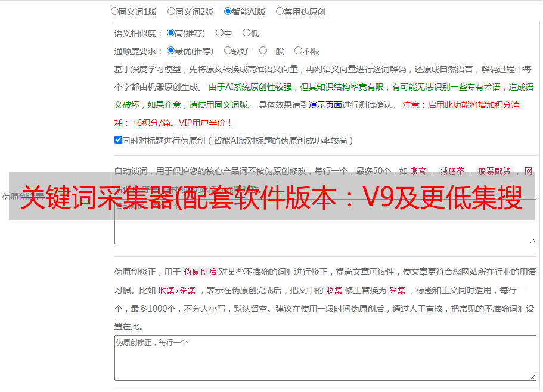Click into the 自动锁词 textarea
Image resolution: width=543 pixels, height=392 pixels.
[325, 222]
